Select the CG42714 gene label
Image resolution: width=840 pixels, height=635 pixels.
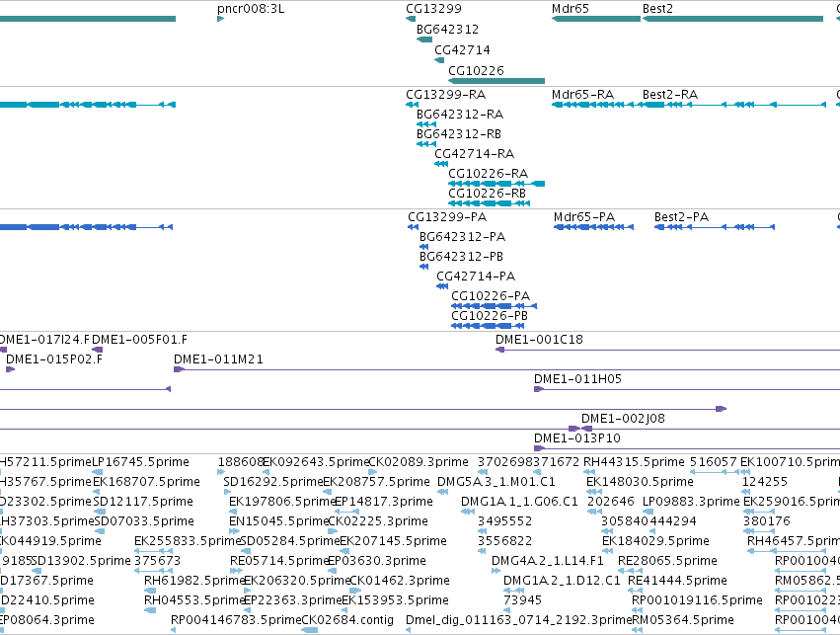pos(462,50)
